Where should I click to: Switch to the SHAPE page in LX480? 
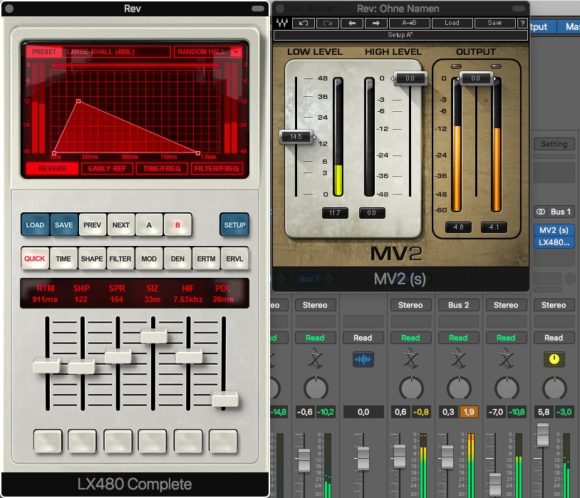(92, 258)
